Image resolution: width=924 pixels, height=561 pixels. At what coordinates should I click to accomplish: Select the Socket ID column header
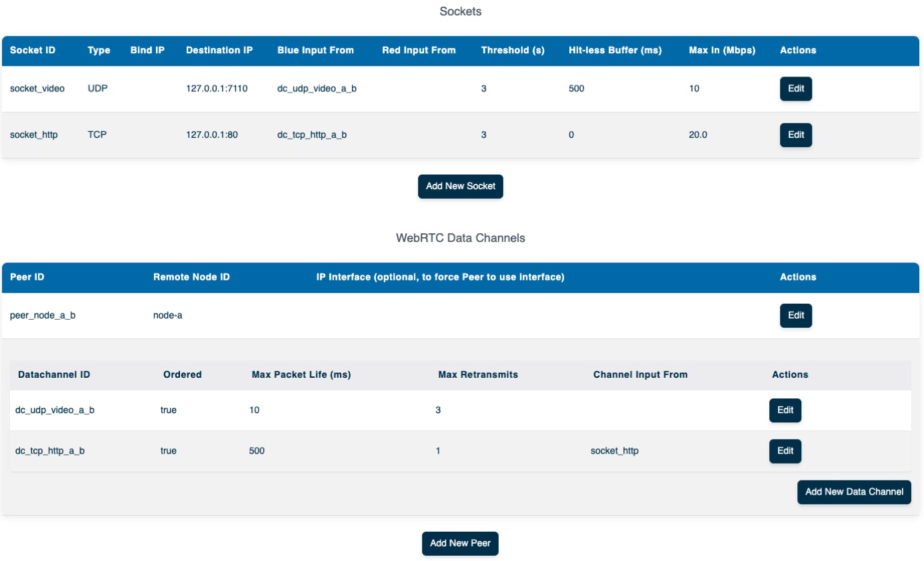click(x=33, y=51)
